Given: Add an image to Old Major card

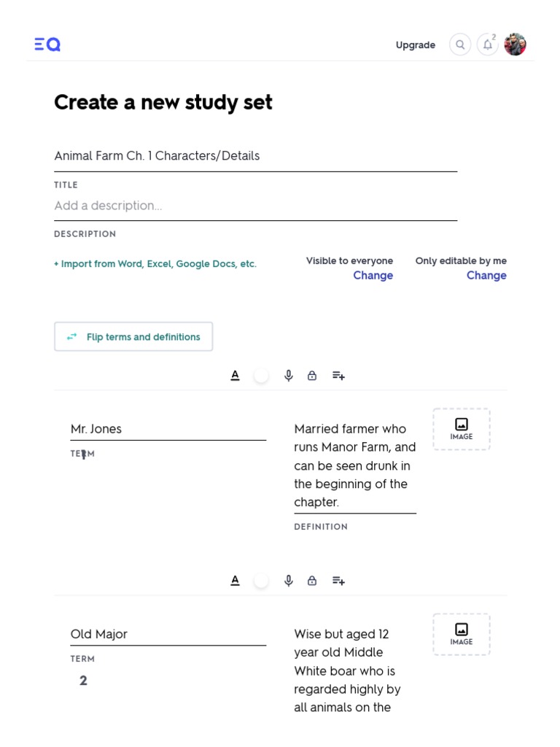Looking at the screenshot, I should click(x=461, y=634).
